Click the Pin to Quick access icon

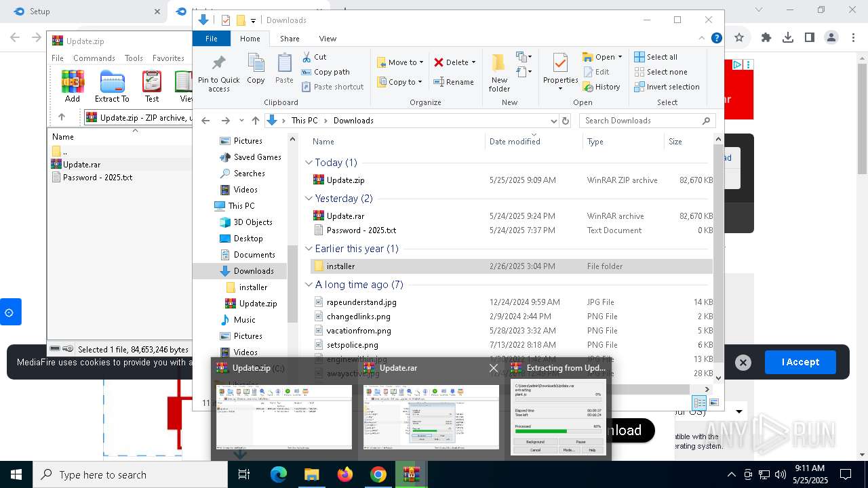(x=218, y=73)
